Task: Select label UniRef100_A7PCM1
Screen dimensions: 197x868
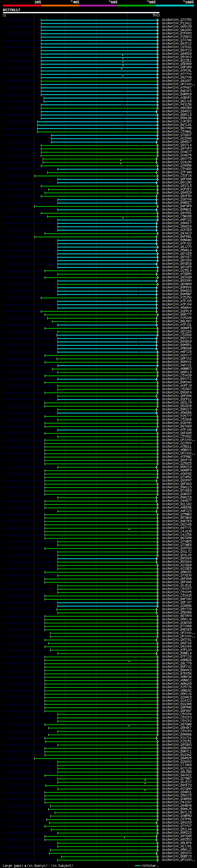Action: 176,71
